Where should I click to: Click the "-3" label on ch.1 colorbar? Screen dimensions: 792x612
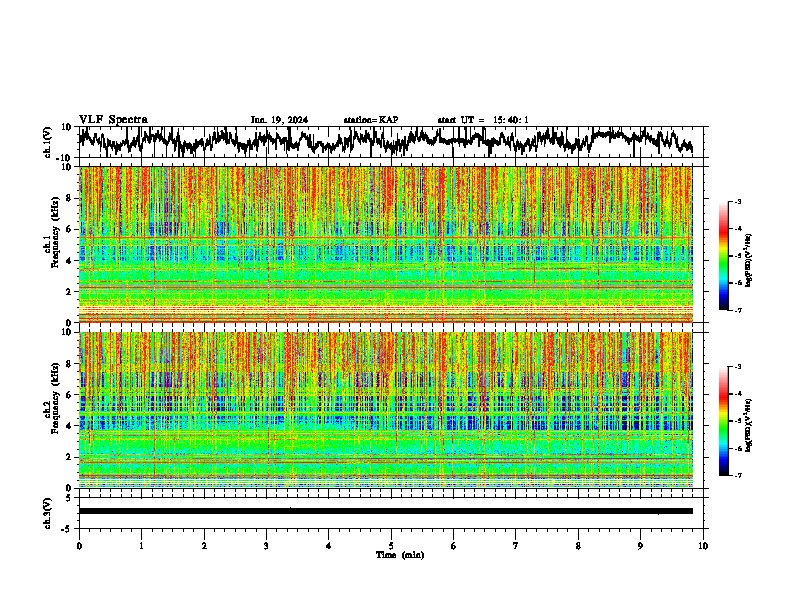pyautogui.click(x=737, y=201)
